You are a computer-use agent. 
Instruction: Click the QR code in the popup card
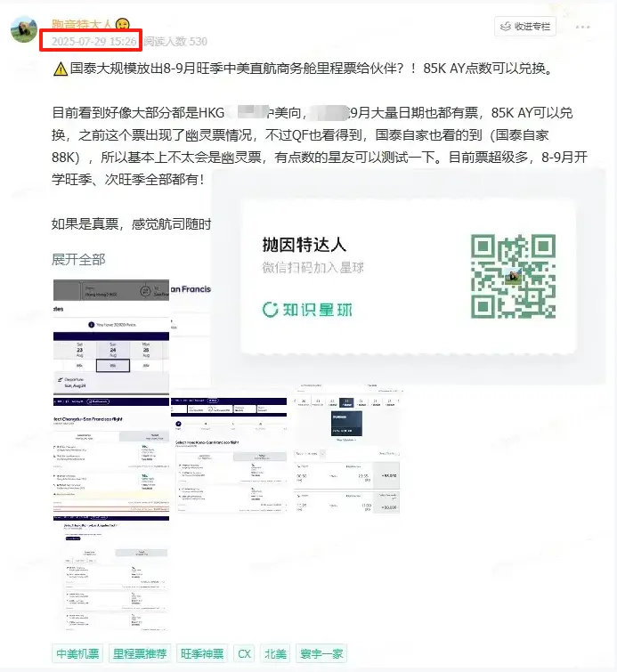click(513, 276)
